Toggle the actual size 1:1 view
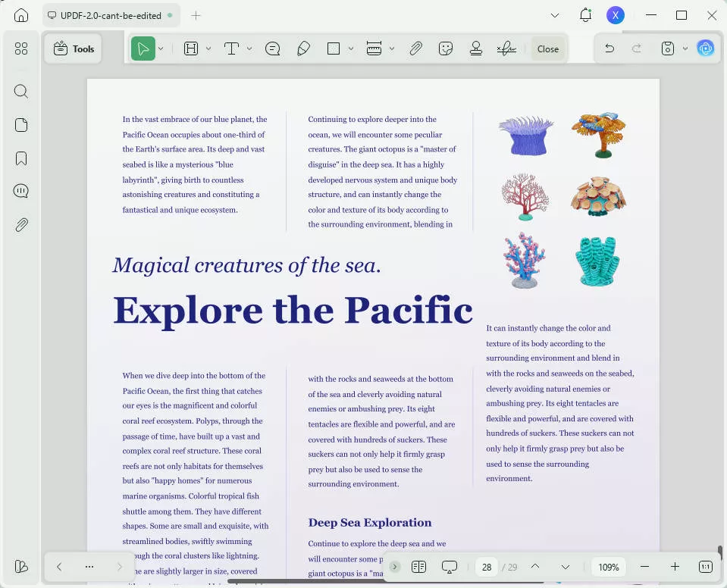Viewport: 727px width, 588px height. 705,567
